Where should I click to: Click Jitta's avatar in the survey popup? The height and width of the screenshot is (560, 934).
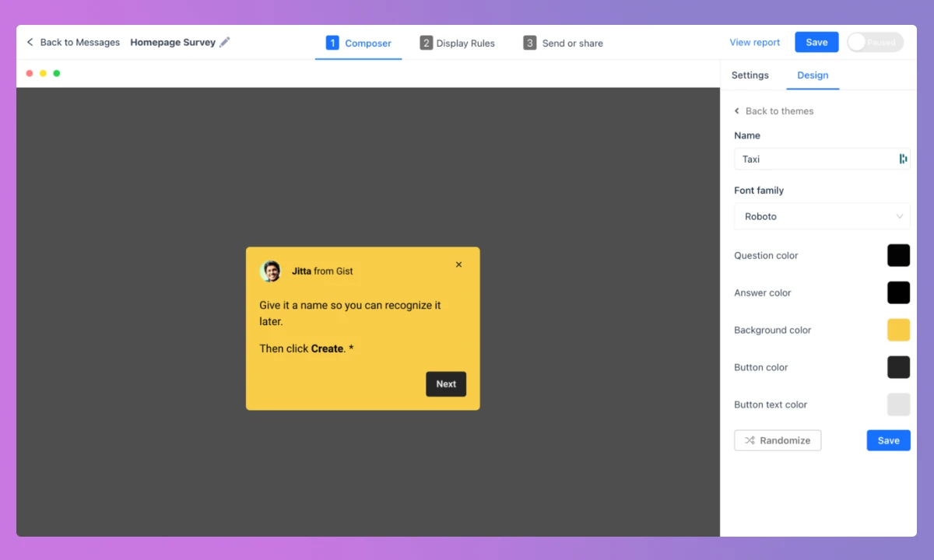pos(271,271)
